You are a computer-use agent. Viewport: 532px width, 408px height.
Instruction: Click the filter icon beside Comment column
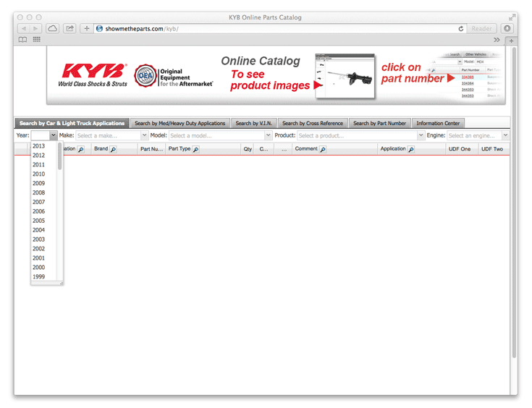click(x=323, y=149)
